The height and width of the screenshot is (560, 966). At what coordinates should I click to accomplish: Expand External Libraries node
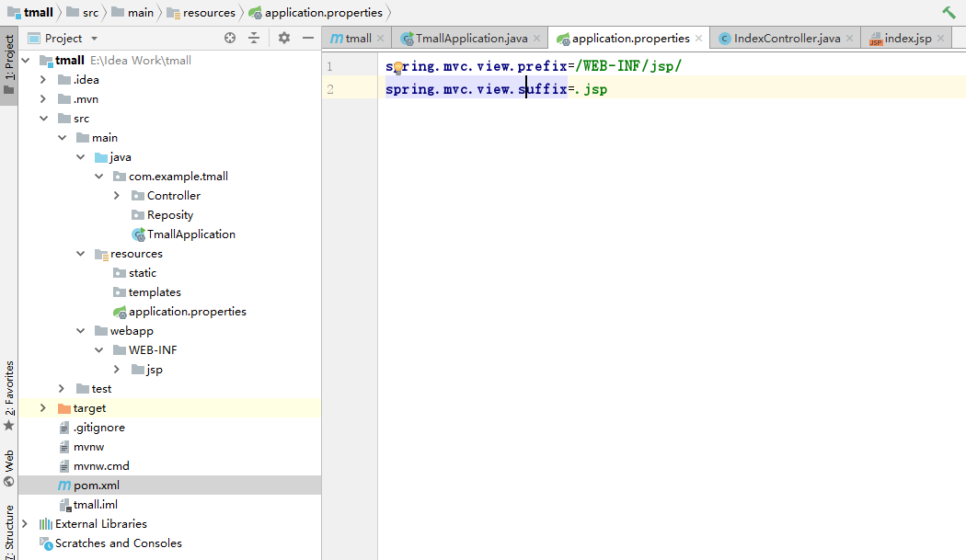pos(25,523)
